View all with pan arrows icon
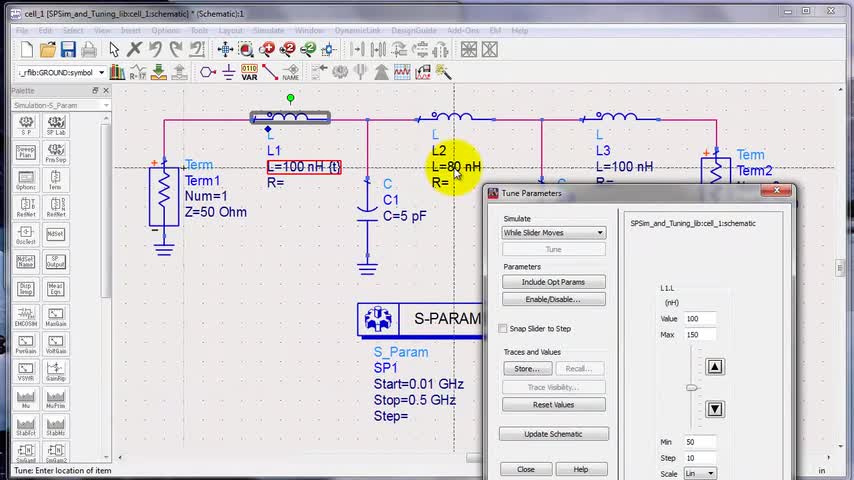Screen dimensions: 854x480 [225, 50]
